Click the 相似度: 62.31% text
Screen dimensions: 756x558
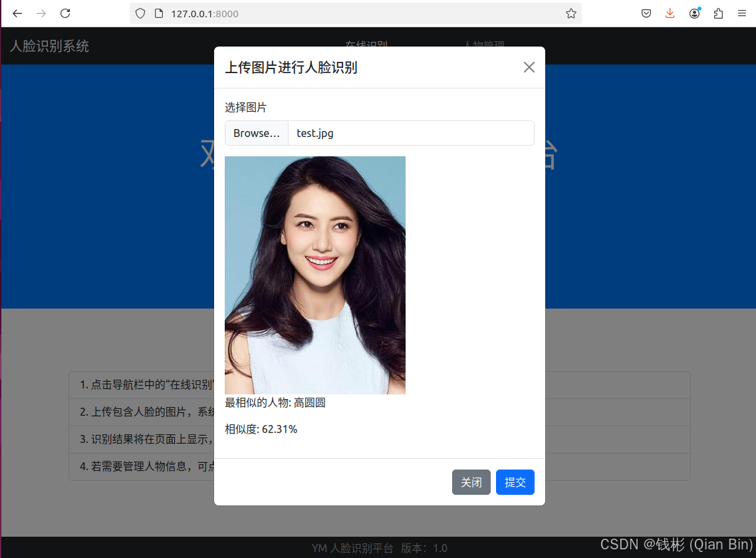point(261,429)
